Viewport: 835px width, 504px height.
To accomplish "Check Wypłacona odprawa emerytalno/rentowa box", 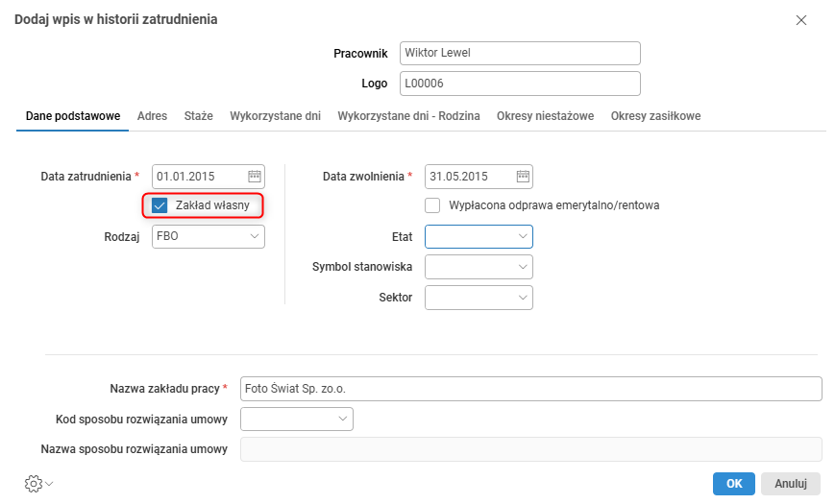I will click(432, 205).
